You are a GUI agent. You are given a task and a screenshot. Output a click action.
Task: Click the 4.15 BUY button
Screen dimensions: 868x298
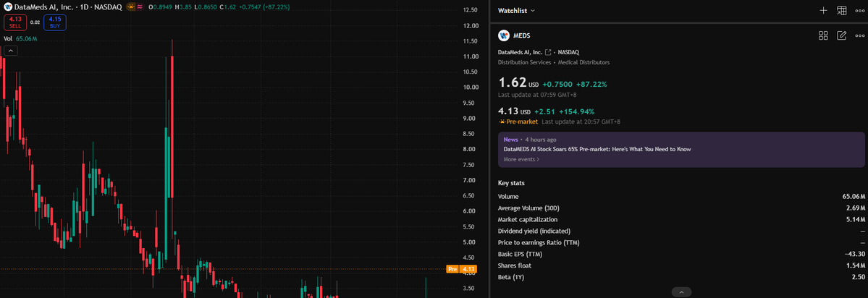pos(54,22)
